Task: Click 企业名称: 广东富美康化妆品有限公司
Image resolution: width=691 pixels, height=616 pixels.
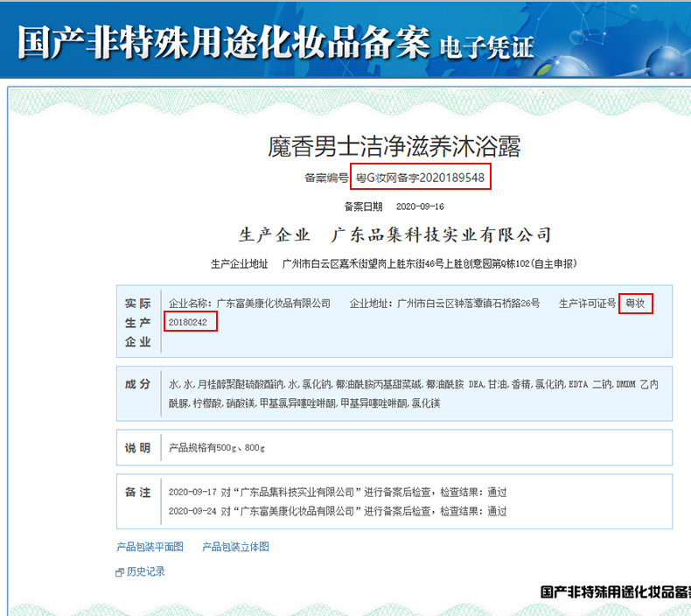Action: coord(249,304)
